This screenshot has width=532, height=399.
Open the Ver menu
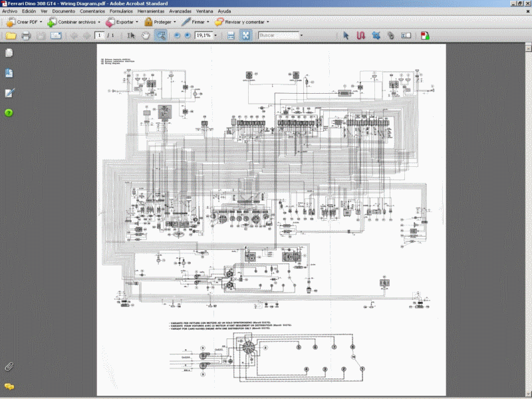tap(44, 11)
